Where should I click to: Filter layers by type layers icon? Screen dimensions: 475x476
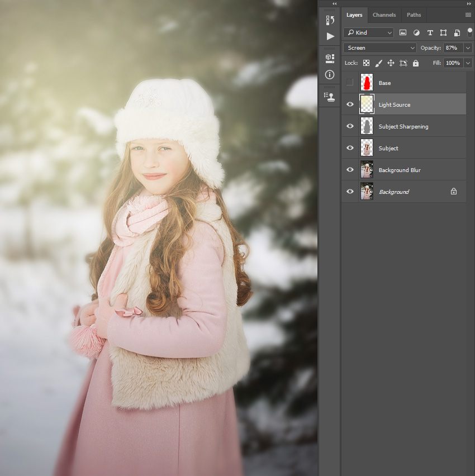coord(430,33)
